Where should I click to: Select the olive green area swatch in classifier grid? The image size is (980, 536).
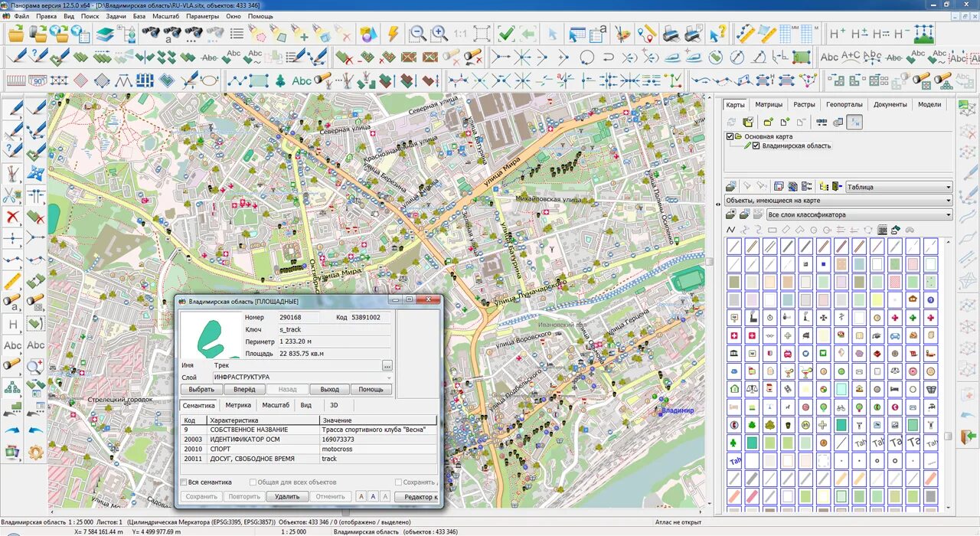734,281
